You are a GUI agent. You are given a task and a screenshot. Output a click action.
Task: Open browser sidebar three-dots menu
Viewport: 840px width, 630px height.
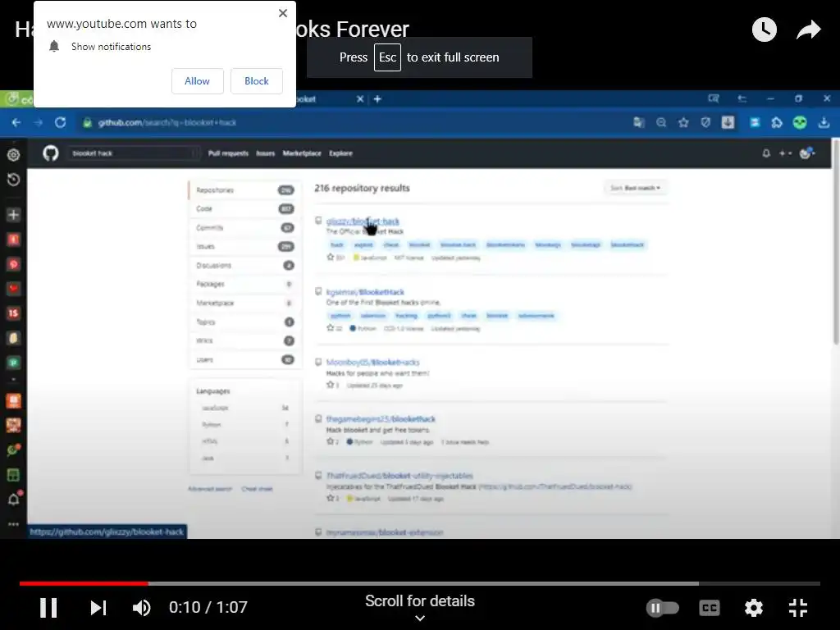tap(13, 524)
